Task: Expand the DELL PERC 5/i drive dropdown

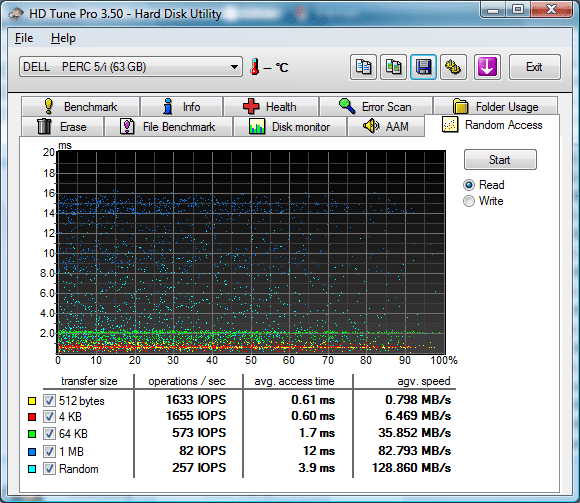Action: coord(131,67)
